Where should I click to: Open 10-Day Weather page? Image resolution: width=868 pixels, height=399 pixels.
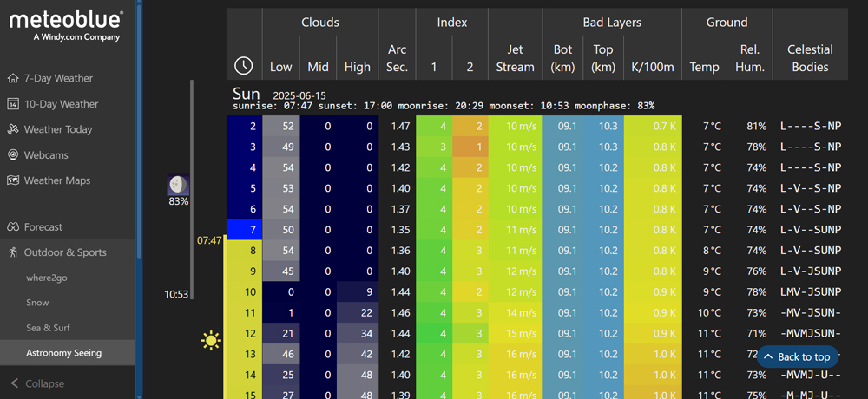(61, 103)
